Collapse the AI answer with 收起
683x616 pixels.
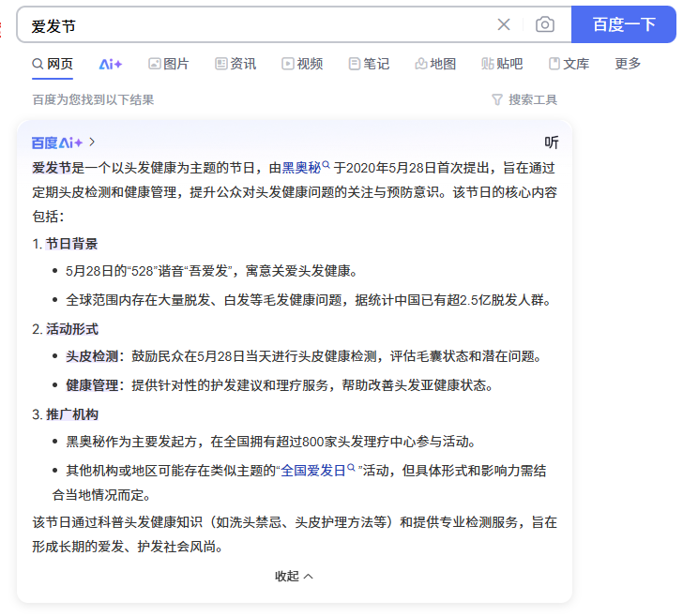[x=294, y=576]
